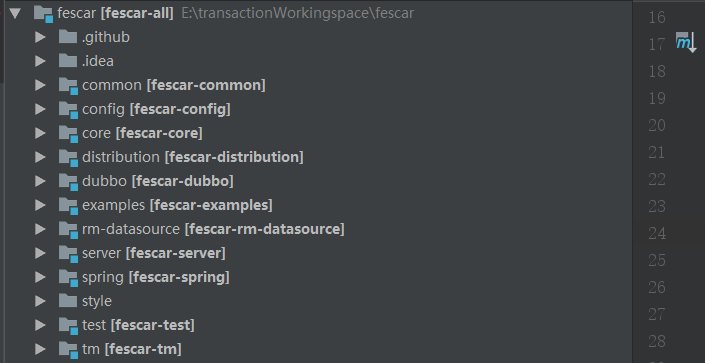Collapse the fescar root project node
The width and height of the screenshot is (705, 363).
(15, 13)
